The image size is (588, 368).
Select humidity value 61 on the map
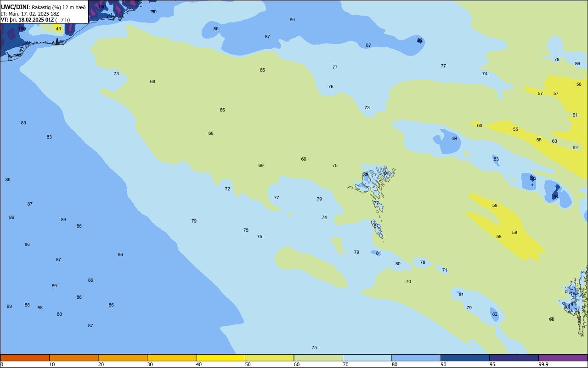(x=575, y=115)
